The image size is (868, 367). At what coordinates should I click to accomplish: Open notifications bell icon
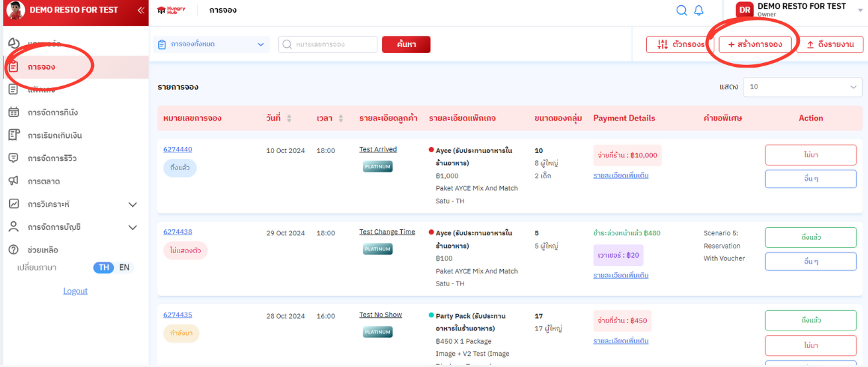[x=699, y=10]
